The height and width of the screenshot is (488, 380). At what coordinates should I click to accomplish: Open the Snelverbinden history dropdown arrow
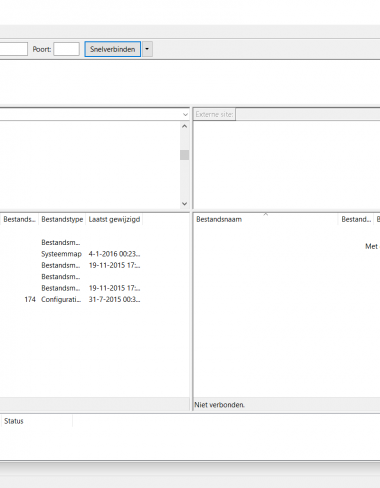pyautogui.click(x=147, y=49)
